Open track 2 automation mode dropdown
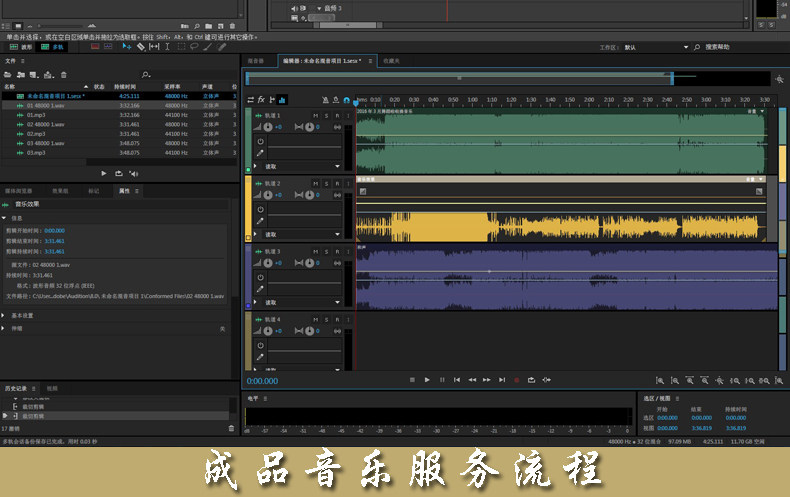This screenshot has width=790, height=497. point(337,234)
